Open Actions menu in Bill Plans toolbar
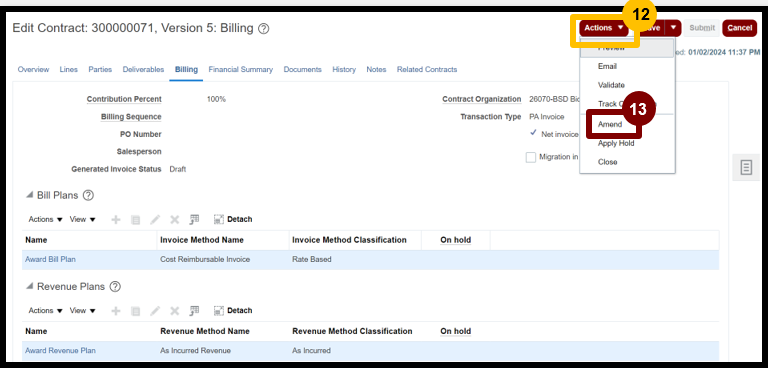The width and height of the screenshot is (768, 368). coord(46,220)
